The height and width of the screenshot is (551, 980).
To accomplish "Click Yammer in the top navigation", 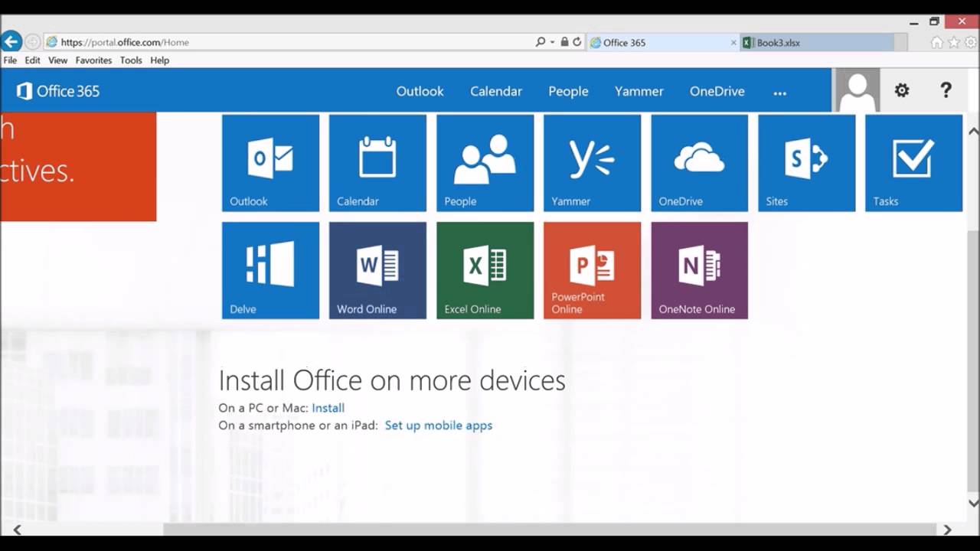I will [639, 91].
